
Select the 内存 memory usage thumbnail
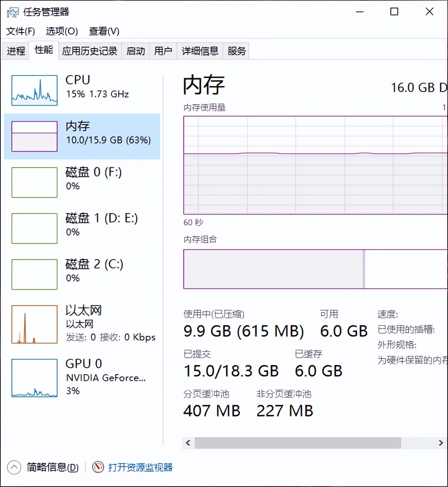pos(35,137)
